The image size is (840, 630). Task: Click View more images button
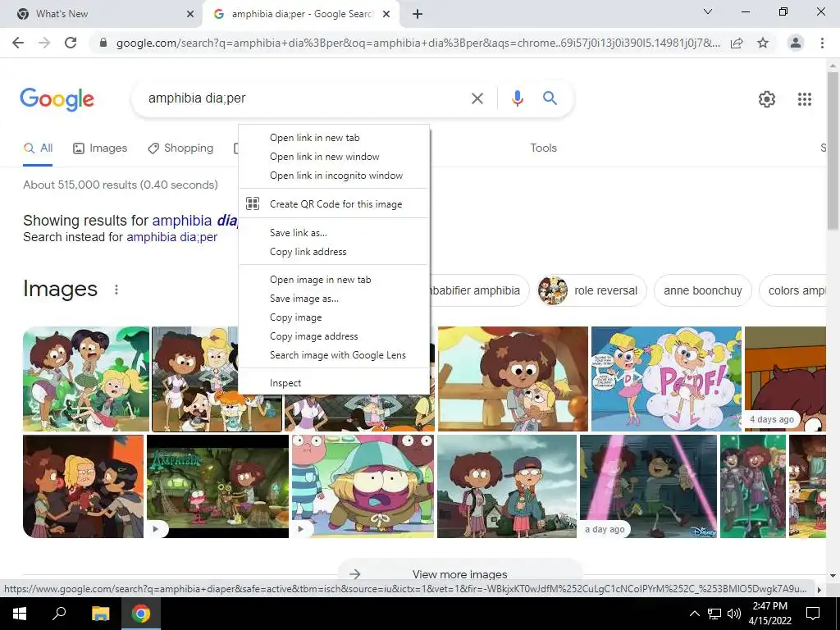point(459,573)
